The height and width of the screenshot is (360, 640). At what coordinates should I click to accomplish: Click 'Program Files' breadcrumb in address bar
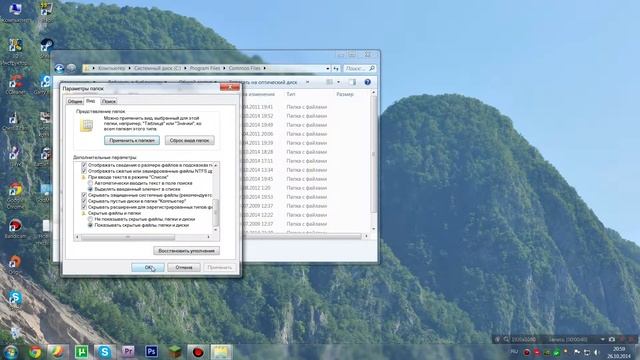204,68
